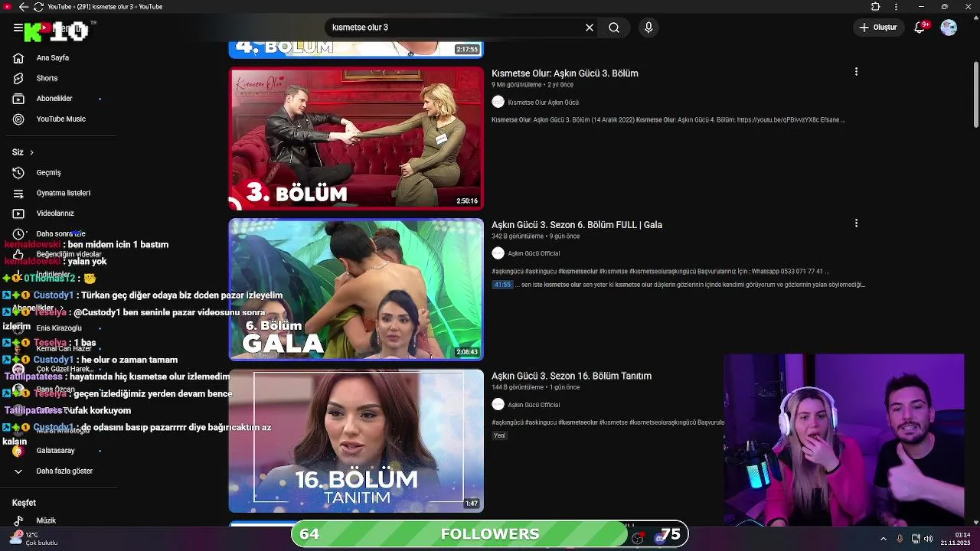Open the YouTube hamburger guide menu

click(18, 28)
